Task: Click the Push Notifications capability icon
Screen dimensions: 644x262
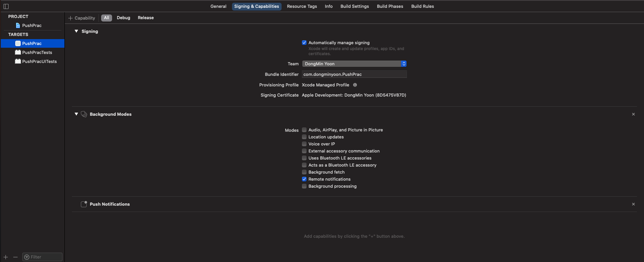Action: click(x=84, y=204)
